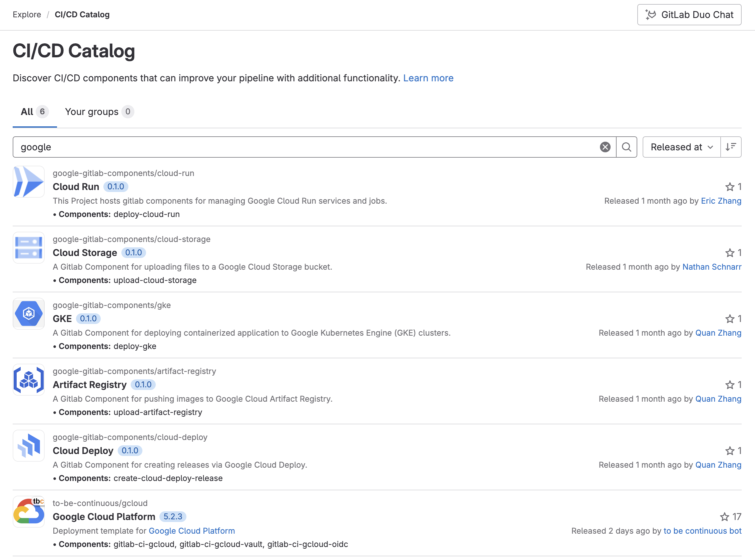This screenshot has width=755, height=560.
Task: Open the Cloud Deploy component
Action: (x=83, y=451)
